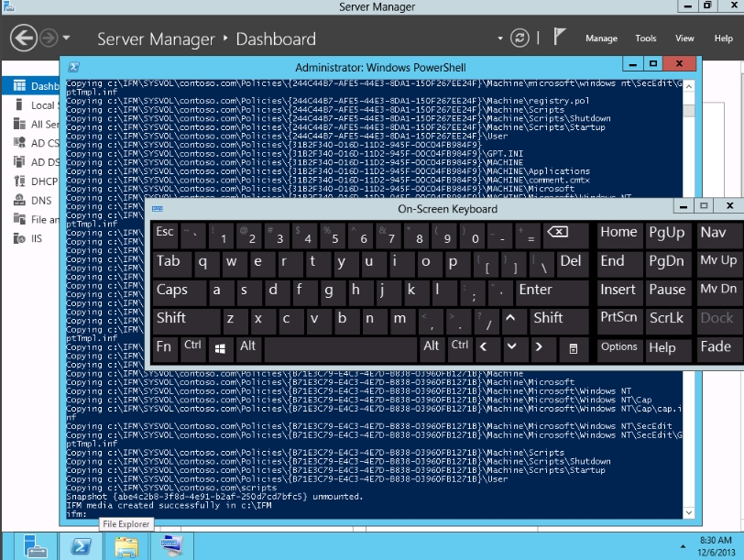
Task: Expand the navigation history dropdown arrow
Action: [67, 38]
